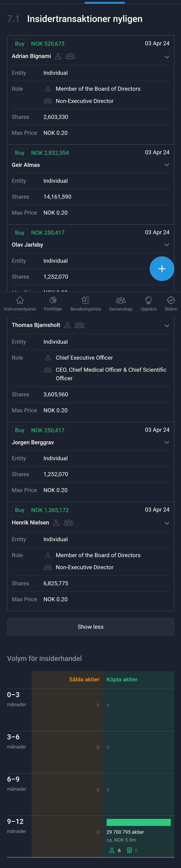
Task: Click person icon next to Adrian Bignami
Action: pos(58,56)
